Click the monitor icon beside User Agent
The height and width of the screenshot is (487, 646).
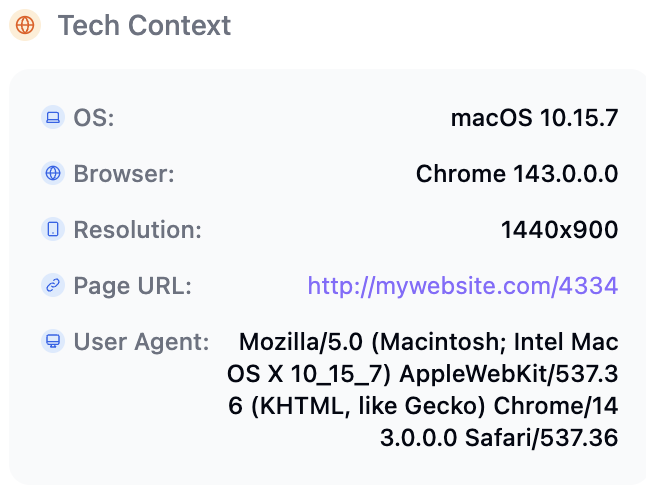pos(53,342)
